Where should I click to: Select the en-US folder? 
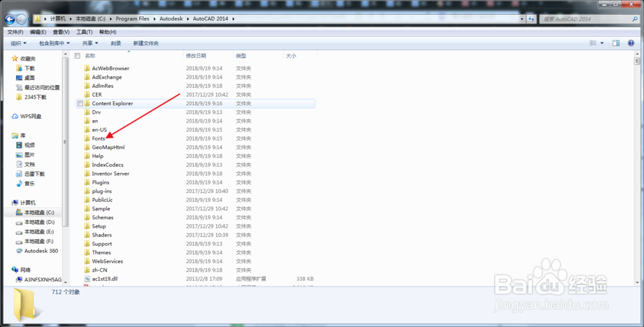[99, 130]
